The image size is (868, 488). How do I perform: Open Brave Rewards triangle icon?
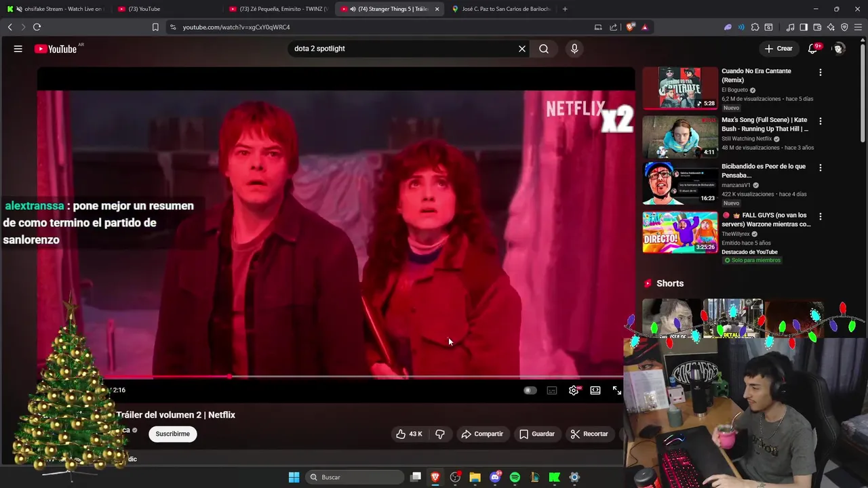pos(644,27)
